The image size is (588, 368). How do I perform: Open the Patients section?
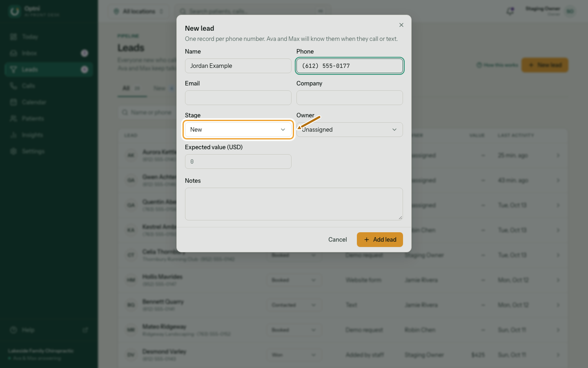click(x=49, y=119)
